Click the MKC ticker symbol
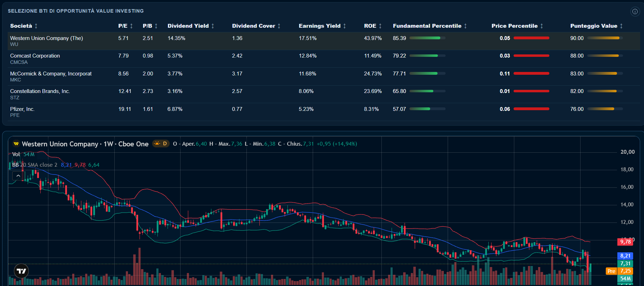The height and width of the screenshot is (286, 644). click(15, 80)
